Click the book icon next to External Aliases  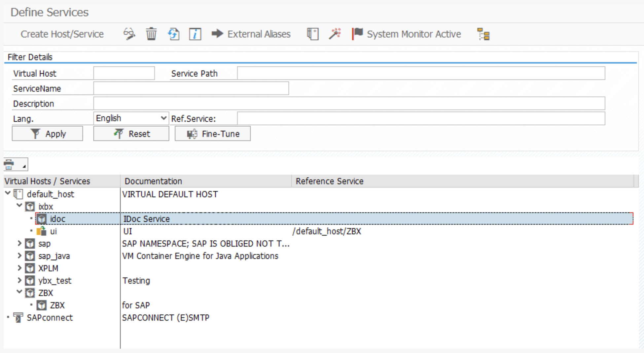click(x=312, y=34)
